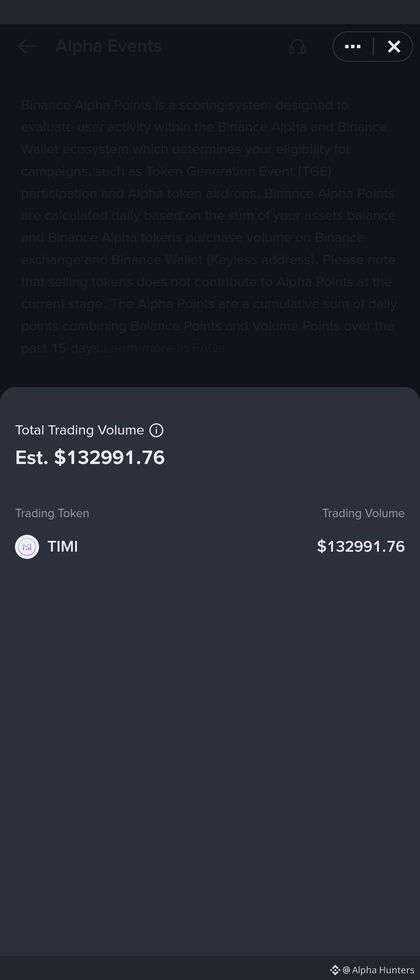
Task: Select the estimated total $132991.76 amount
Action: tap(90, 457)
